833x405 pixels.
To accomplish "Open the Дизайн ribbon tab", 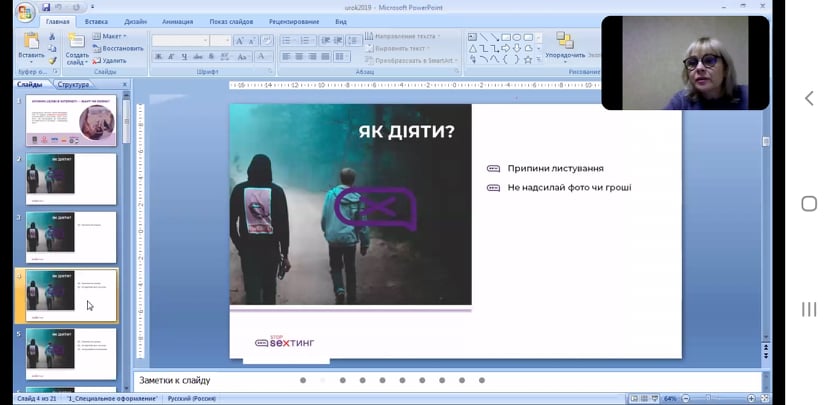I will coord(135,22).
